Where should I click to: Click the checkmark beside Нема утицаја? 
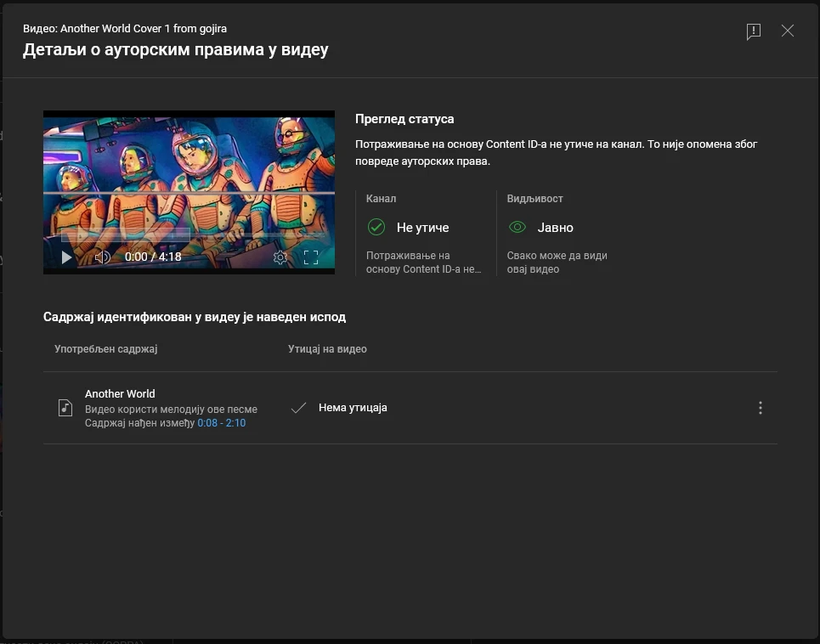coord(298,408)
